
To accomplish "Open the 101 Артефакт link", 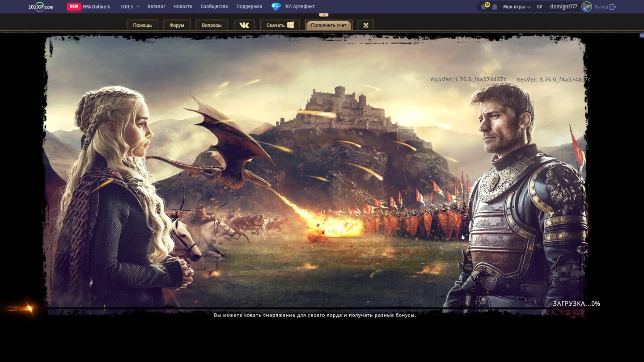I will (300, 7).
